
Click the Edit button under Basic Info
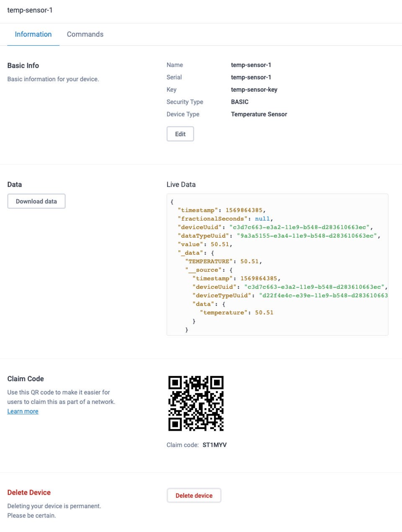[x=180, y=134]
